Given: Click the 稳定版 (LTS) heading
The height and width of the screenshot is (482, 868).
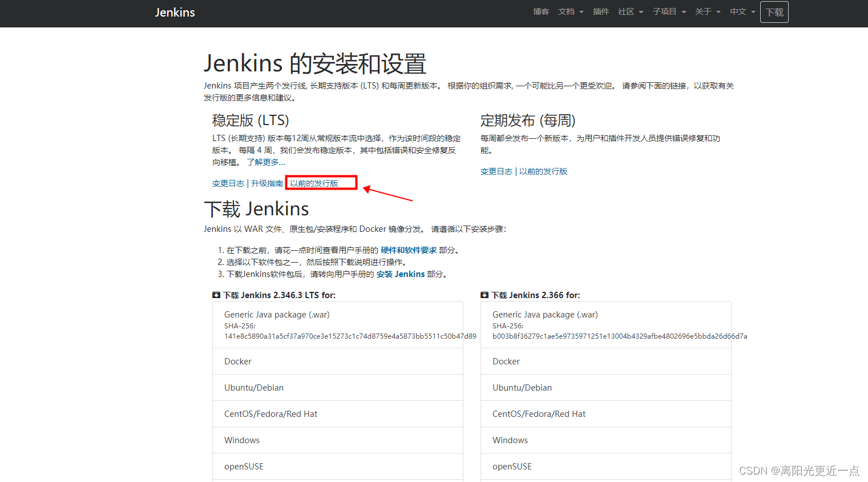Looking at the screenshot, I should (251, 120).
